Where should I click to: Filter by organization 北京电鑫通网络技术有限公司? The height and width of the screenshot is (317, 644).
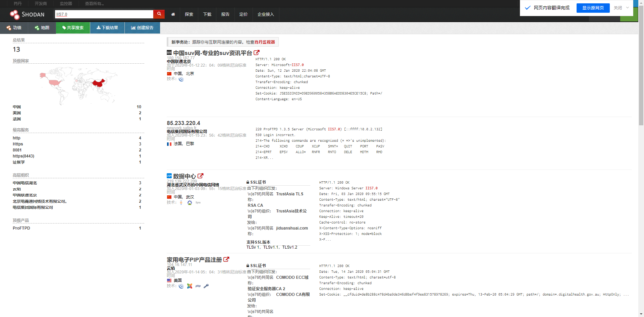coord(40,201)
